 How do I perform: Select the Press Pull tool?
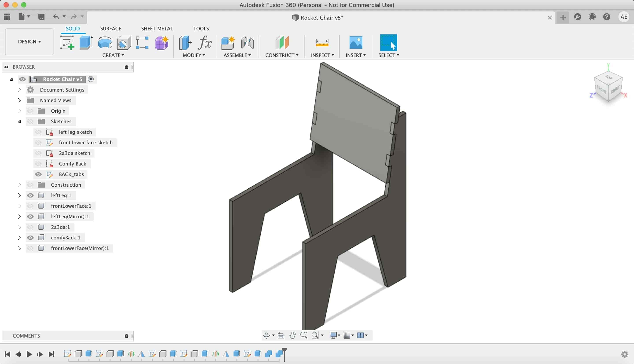click(185, 42)
